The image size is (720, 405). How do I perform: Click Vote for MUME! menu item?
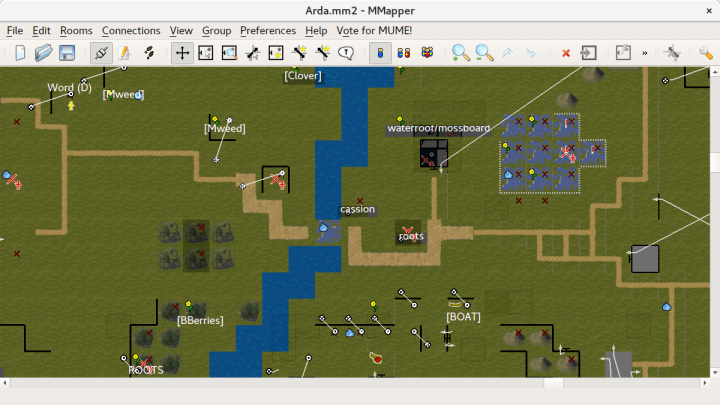click(x=374, y=31)
